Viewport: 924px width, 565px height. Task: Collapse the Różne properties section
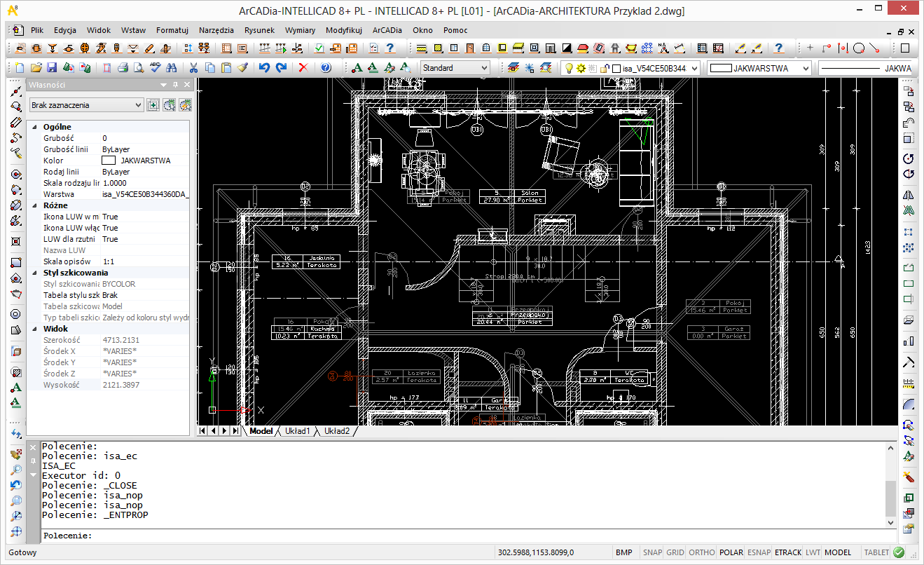(x=35, y=205)
